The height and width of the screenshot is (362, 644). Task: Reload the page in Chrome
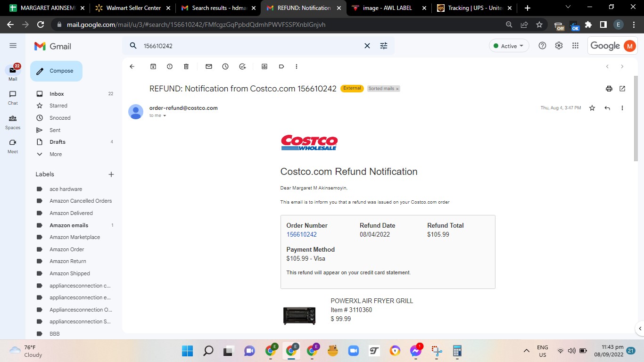click(x=41, y=25)
